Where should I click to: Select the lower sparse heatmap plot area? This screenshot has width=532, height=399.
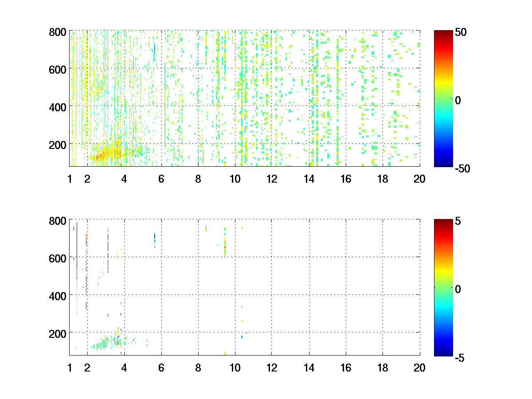point(245,287)
